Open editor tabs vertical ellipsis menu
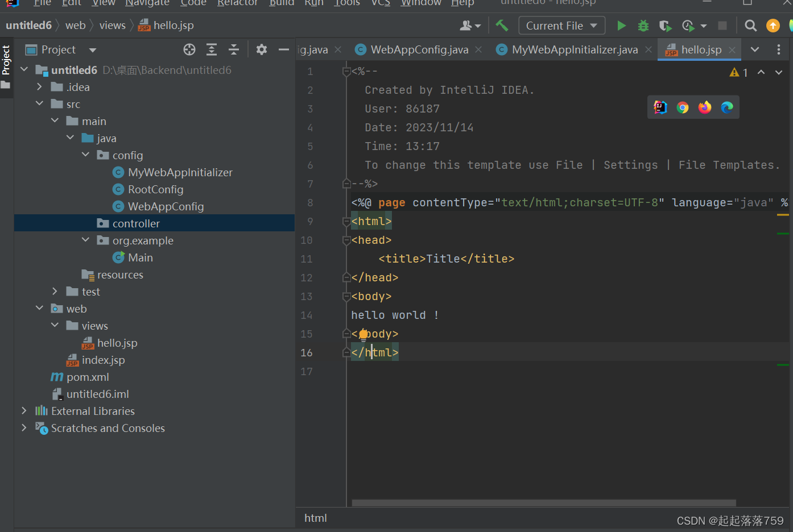 point(779,49)
